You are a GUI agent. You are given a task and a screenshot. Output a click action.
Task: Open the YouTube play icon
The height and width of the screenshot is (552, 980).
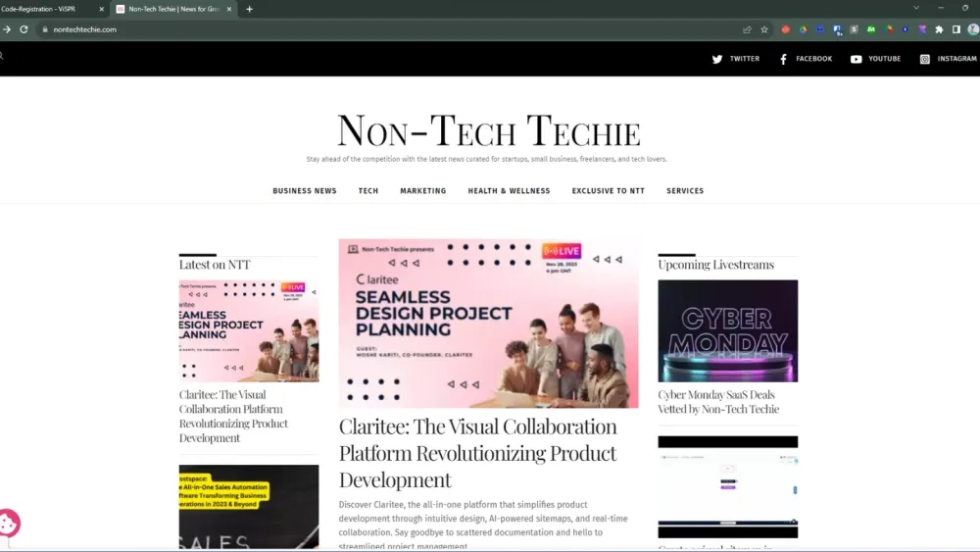[x=856, y=59]
